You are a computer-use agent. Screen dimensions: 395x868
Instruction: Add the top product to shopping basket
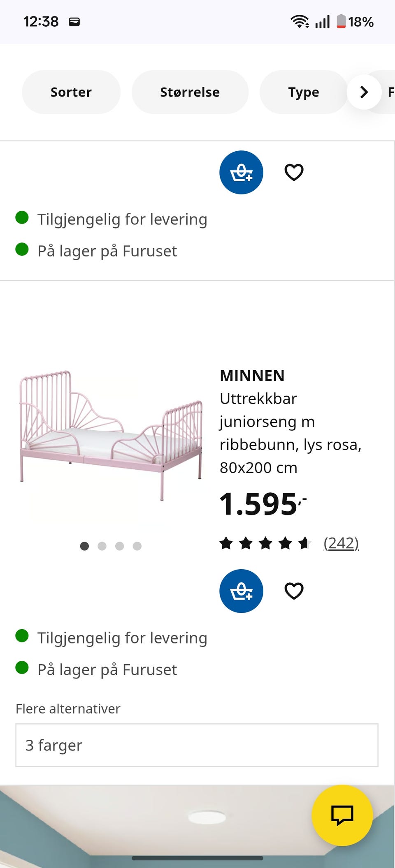241,172
